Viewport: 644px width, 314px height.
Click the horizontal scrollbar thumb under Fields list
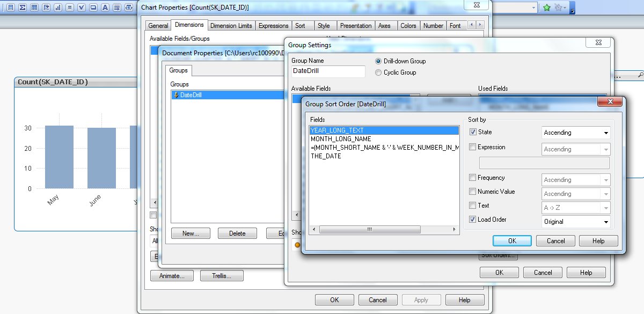[370, 230]
